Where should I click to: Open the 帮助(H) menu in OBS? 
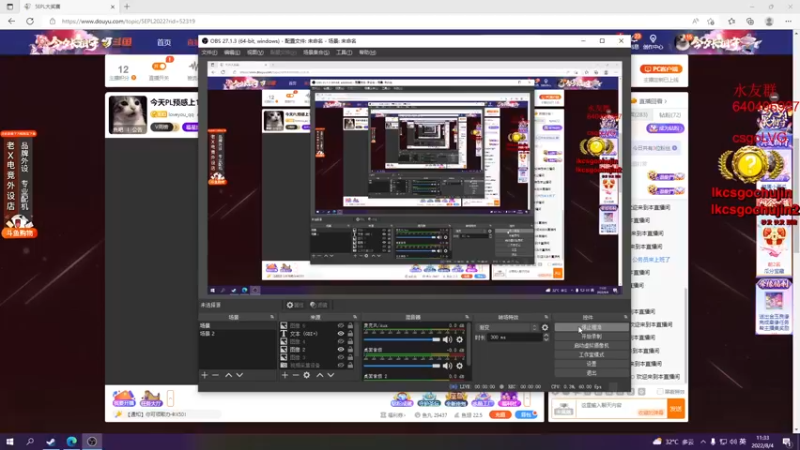coord(367,52)
